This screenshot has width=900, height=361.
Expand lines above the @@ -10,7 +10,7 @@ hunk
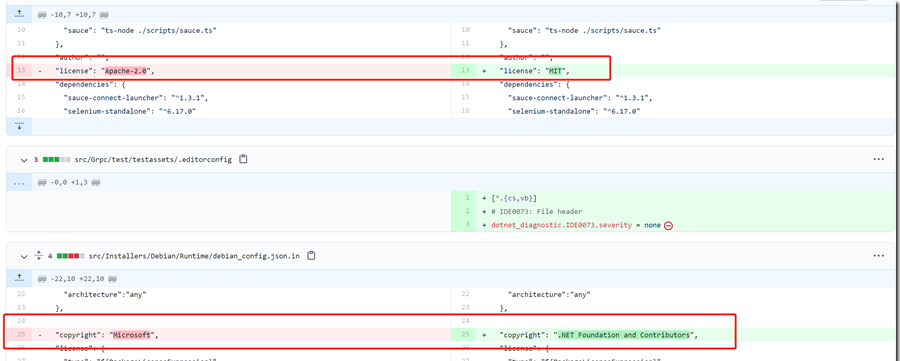pos(19,14)
